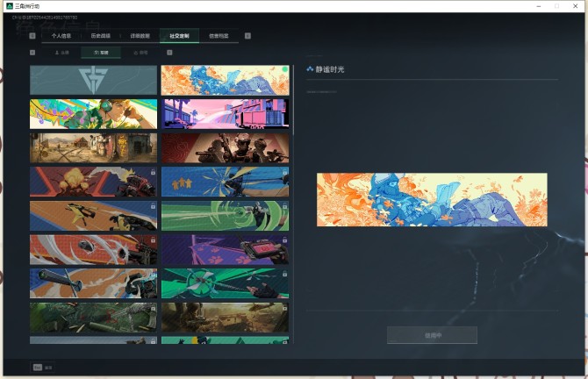Select the 社交定制 tab
588x379 pixels.
tap(179, 36)
